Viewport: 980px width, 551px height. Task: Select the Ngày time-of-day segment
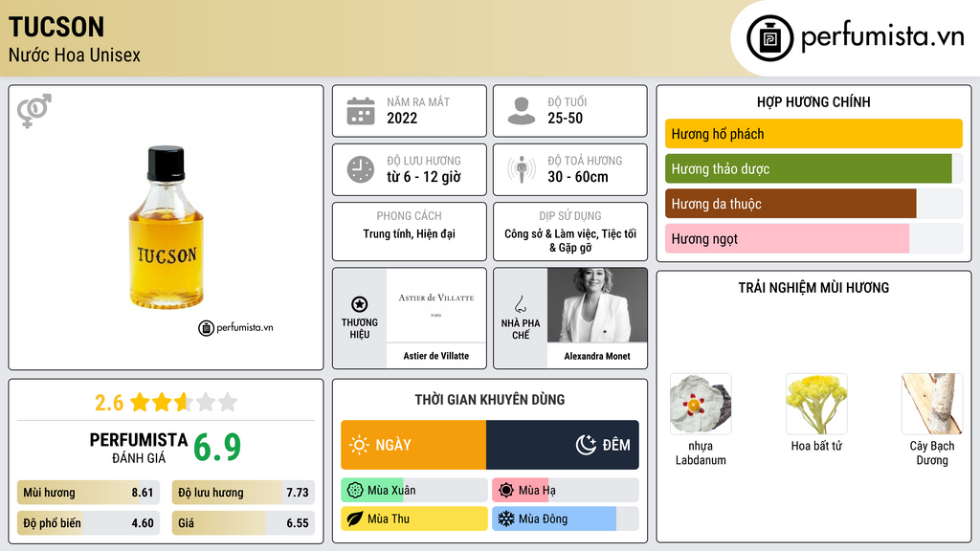[x=413, y=445]
